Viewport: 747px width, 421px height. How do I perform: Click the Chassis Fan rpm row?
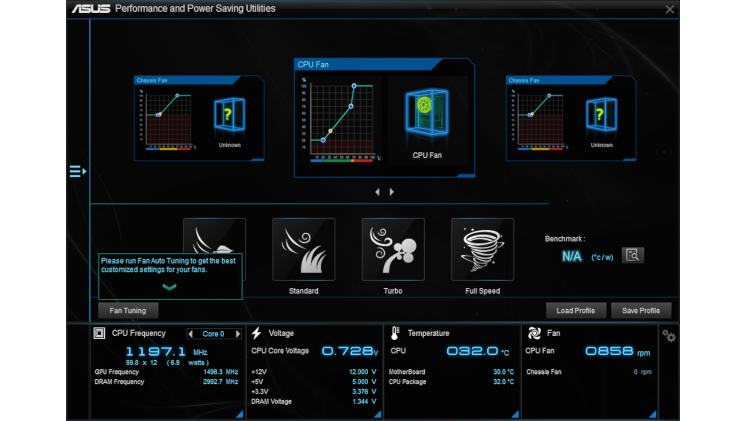click(589, 372)
